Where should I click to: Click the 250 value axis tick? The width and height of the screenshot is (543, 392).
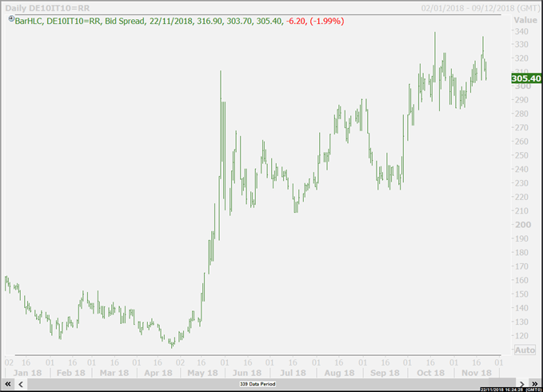[522, 155]
